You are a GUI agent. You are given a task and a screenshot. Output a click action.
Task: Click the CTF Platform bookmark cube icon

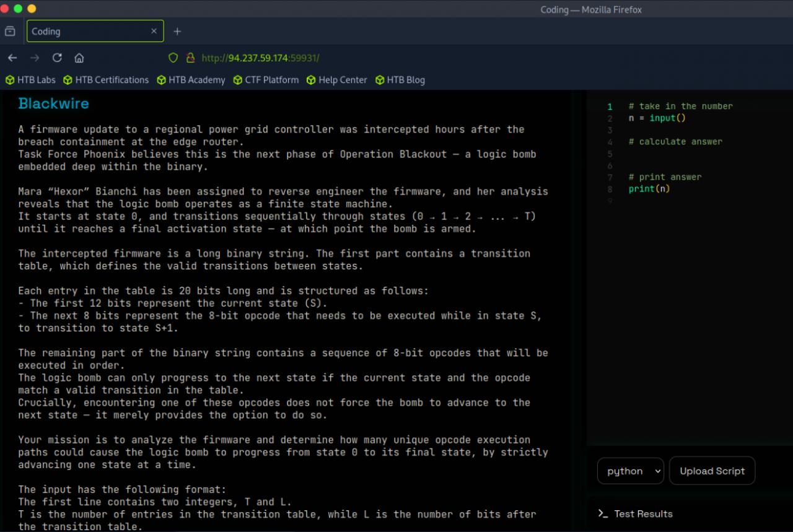pyautogui.click(x=238, y=80)
